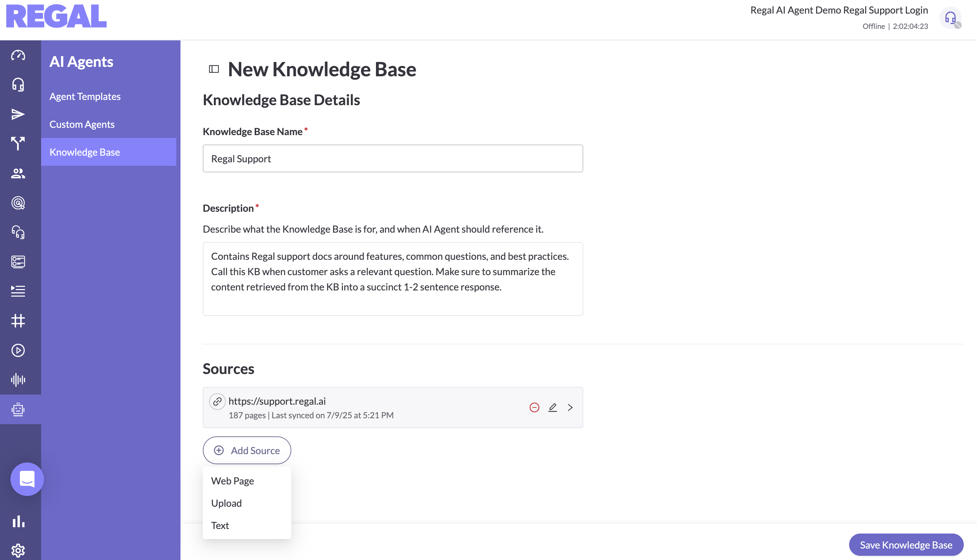Click the '187 pages | Last synced' text
This screenshot has width=977, height=560.
click(311, 415)
